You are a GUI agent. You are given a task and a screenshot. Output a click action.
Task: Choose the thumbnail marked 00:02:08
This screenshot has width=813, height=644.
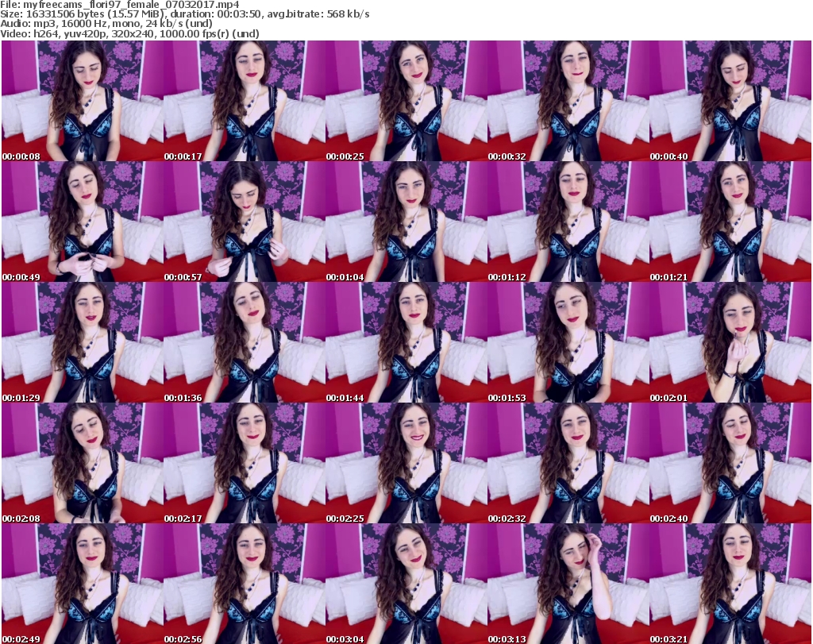pyautogui.click(x=83, y=463)
